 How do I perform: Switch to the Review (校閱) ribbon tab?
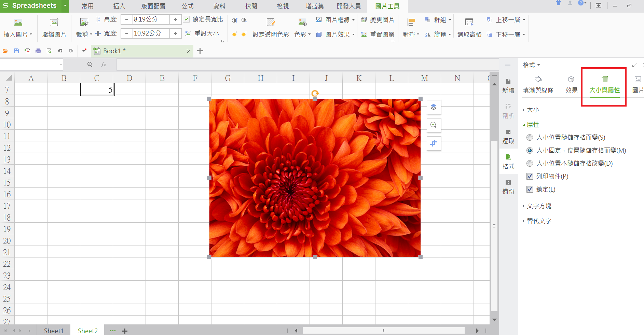pyautogui.click(x=251, y=6)
